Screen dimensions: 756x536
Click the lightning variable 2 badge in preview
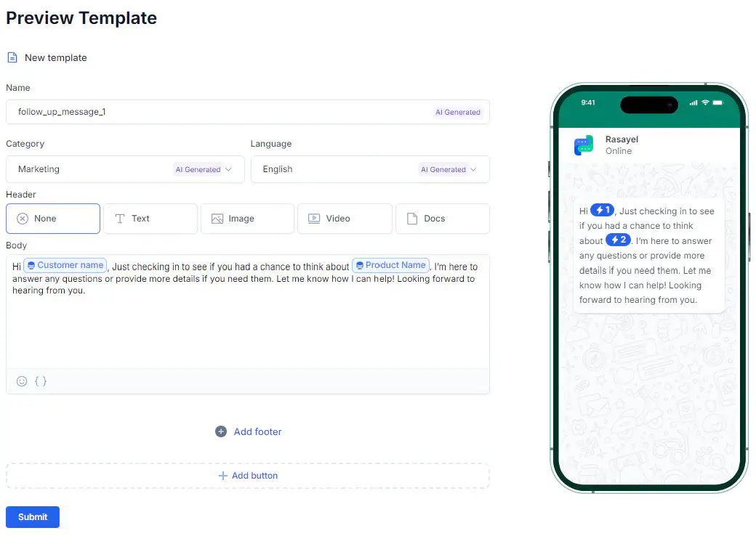618,240
